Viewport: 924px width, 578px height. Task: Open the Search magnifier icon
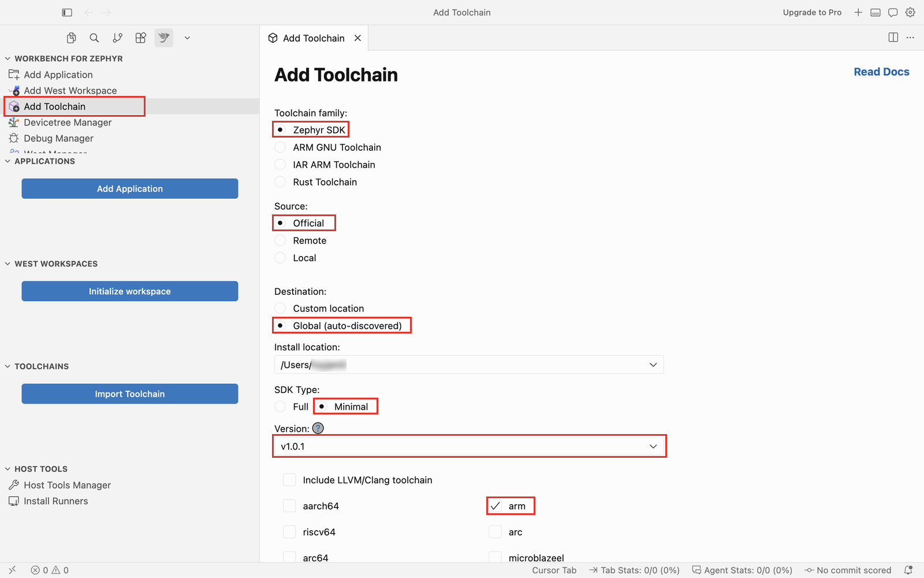(x=94, y=38)
